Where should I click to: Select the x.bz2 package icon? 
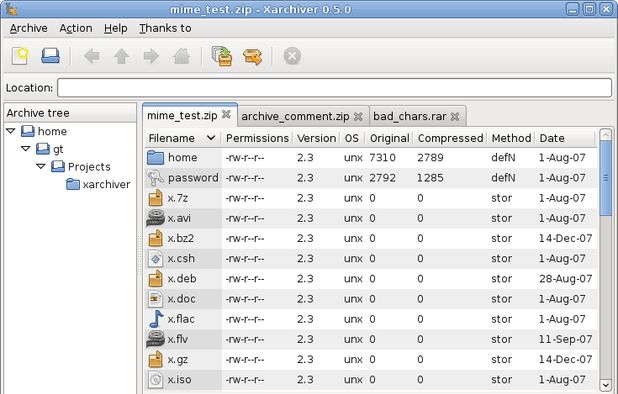[155, 238]
